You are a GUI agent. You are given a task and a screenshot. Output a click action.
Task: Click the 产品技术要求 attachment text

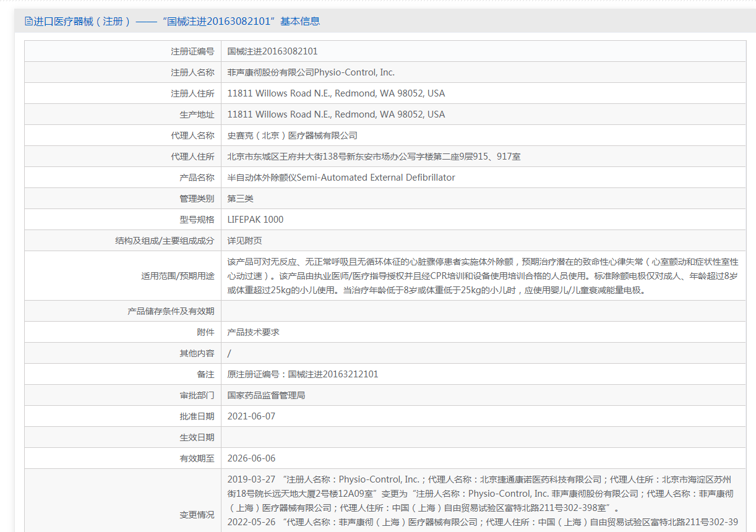253,332
